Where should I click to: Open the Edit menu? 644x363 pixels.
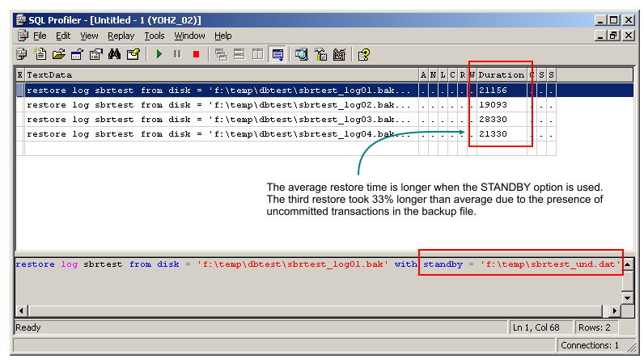[x=63, y=36]
